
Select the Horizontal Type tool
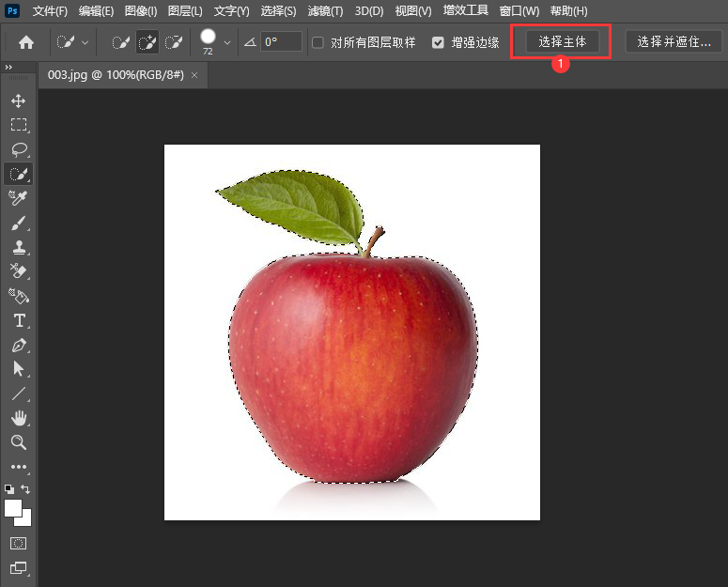(x=19, y=320)
